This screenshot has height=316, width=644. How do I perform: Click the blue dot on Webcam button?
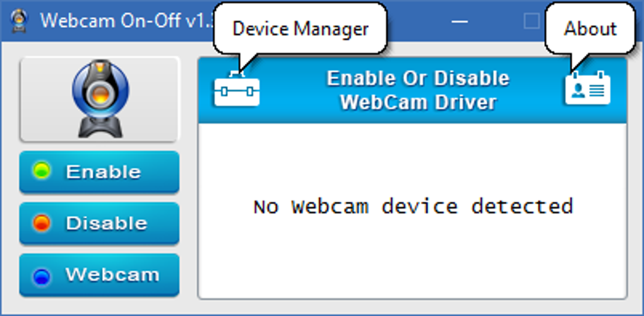(x=42, y=276)
